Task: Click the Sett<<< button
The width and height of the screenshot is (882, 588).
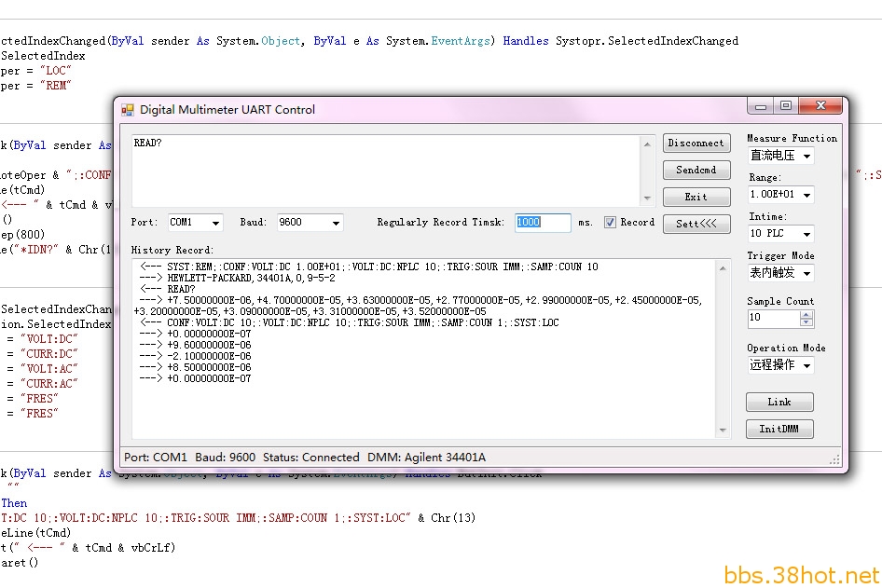Action: click(x=696, y=224)
